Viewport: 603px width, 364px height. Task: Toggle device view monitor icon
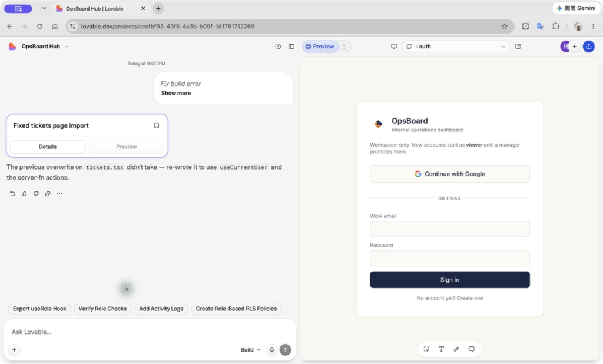(x=394, y=46)
